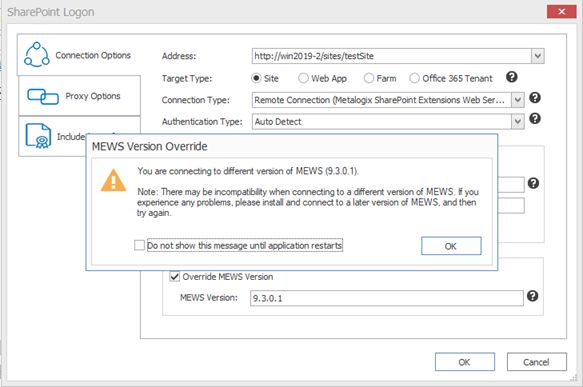Click Cancel in SharePoint Logon window
This screenshot has height=387, width=583.
537,362
